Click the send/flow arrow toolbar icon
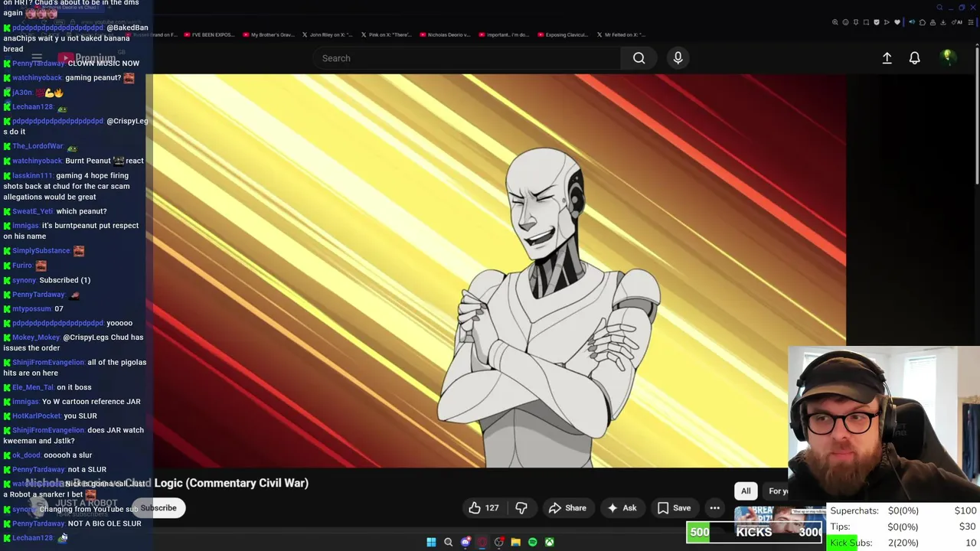This screenshot has height=551, width=980. 887,22
